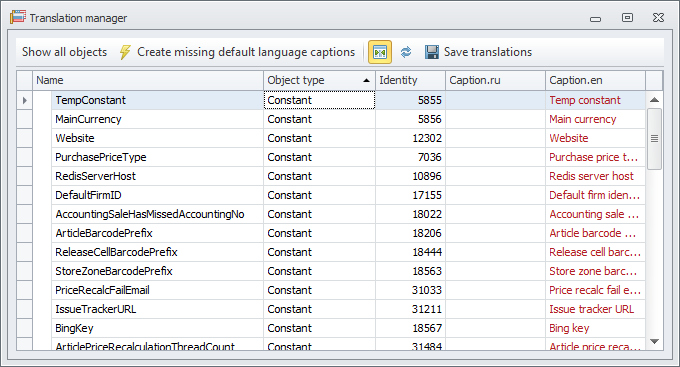Select the StoreZoneBarcodePrefix name cell
Viewport: 680px width, 367px height.
coord(157,271)
